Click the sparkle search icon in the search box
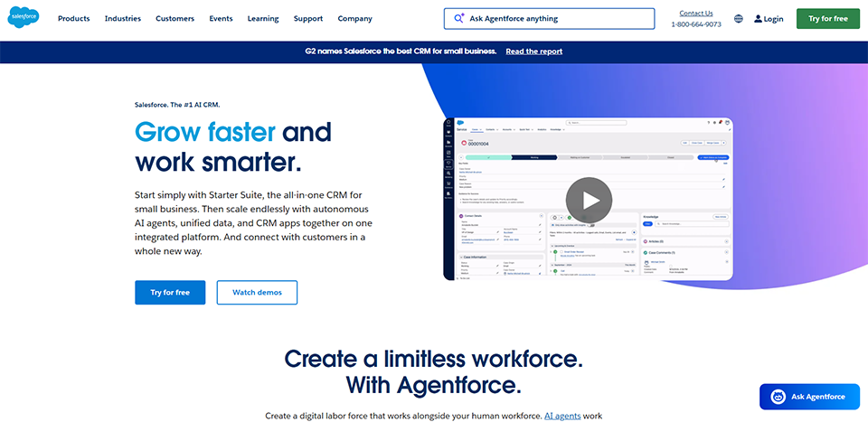 point(459,18)
